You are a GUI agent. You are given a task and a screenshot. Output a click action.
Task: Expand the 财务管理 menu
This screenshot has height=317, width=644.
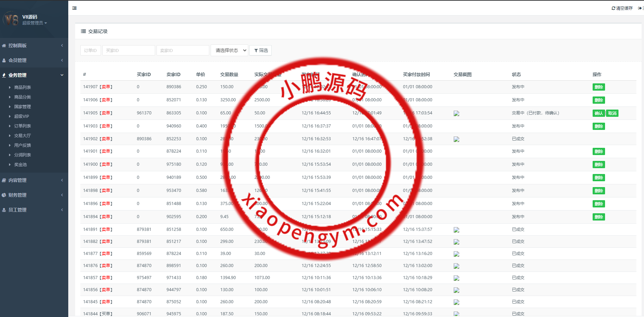click(x=18, y=195)
